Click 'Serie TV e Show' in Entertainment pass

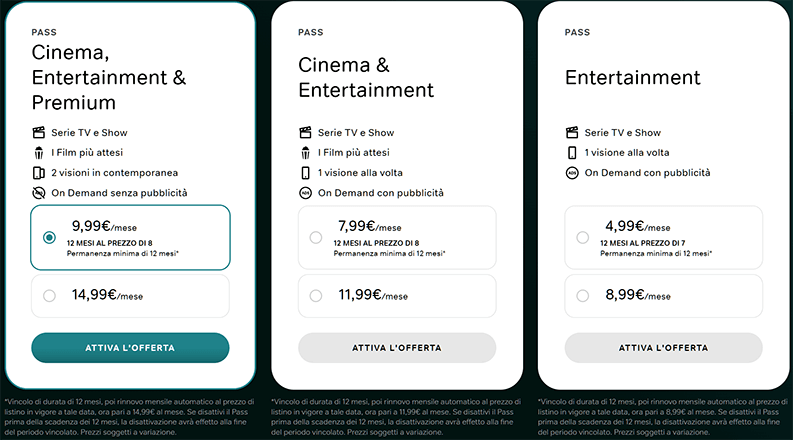click(623, 133)
